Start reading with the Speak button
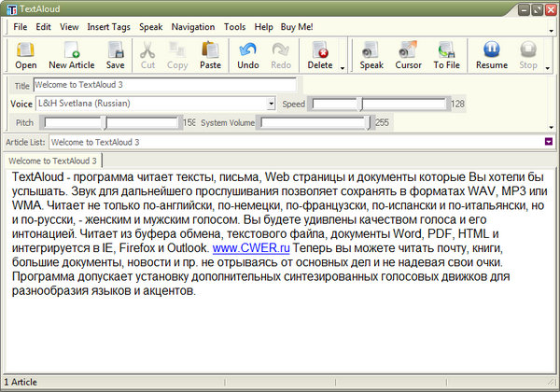Image resolution: width=560 pixels, height=392 pixels. (371, 54)
